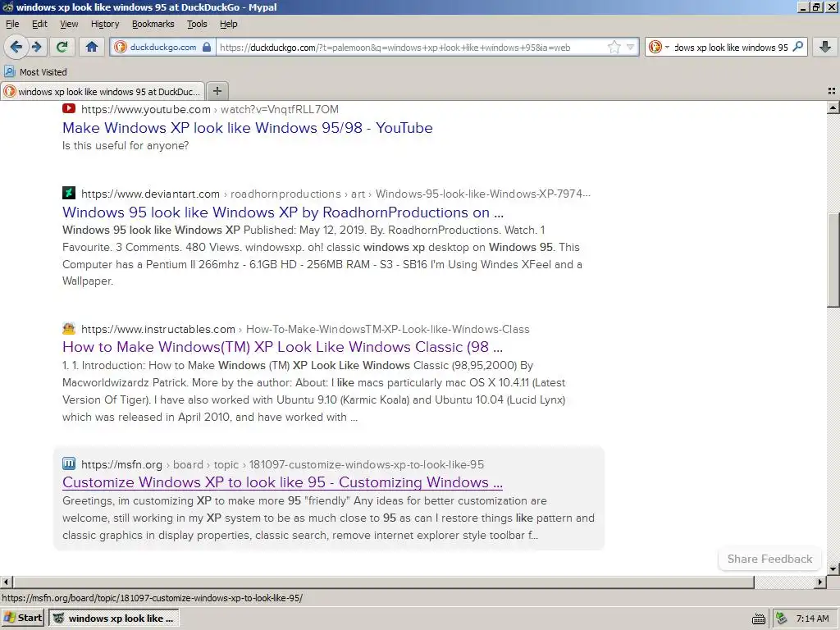Open Customize Windows XP to look like 95 link
Viewport: 840px width, 630px height.
(x=282, y=482)
